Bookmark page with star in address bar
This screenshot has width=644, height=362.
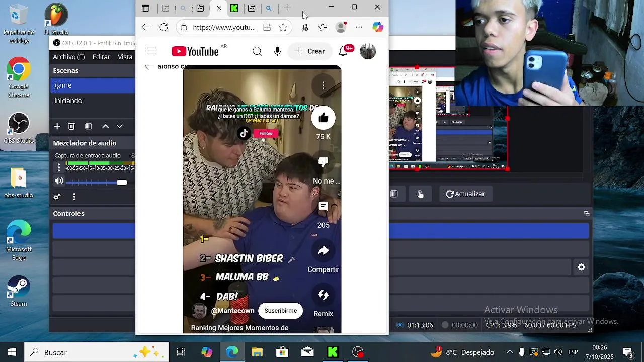pyautogui.click(x=283, y=27)
